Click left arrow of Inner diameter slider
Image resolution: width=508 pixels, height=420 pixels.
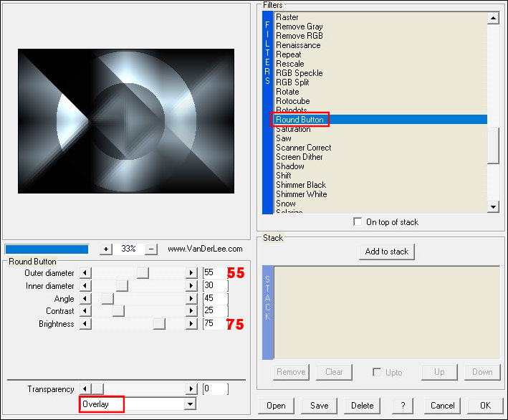tap(85, 286)
